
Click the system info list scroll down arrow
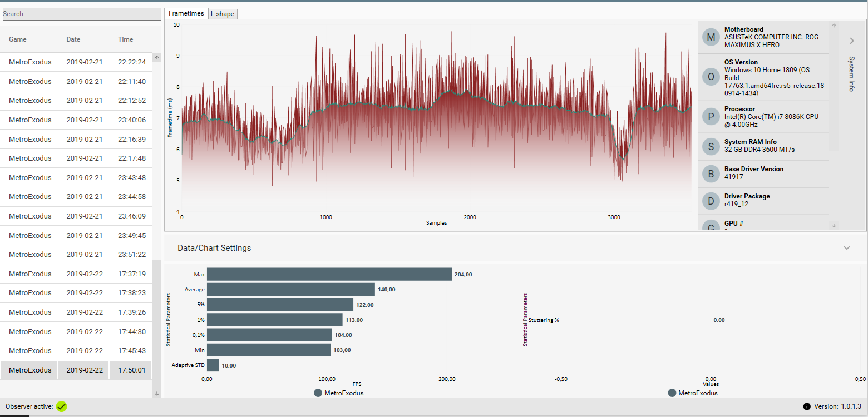click(x=834, y=225)
